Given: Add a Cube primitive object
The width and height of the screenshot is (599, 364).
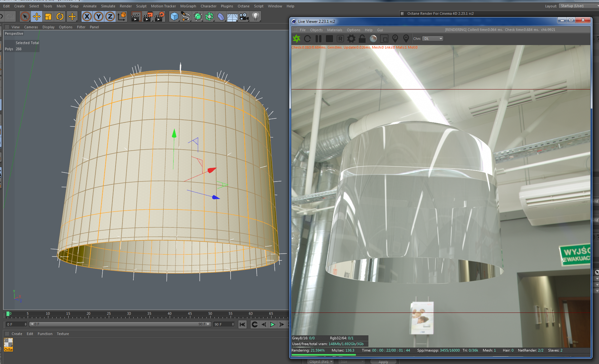Looking at the screenshot, I should [174, 16].
